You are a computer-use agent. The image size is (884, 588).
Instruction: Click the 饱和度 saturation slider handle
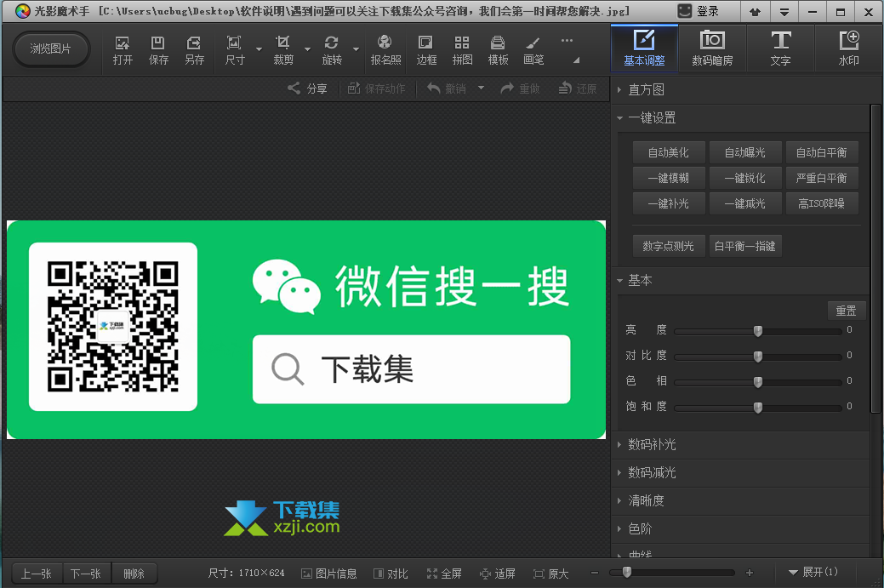pyautogui.click(x=758, y=407)
